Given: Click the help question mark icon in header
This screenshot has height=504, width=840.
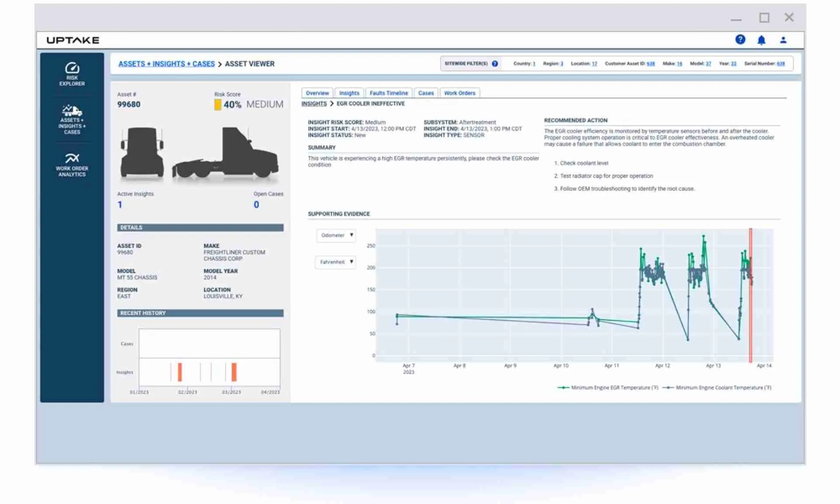Looking at the screenshot, I should click(740, 40).
